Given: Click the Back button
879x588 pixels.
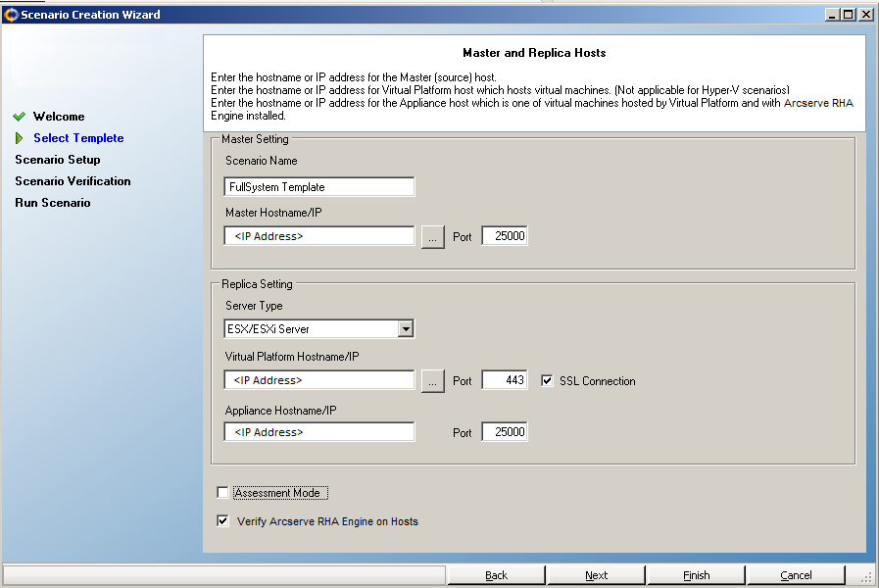Looking at the screenshot, I should [496, 575].
